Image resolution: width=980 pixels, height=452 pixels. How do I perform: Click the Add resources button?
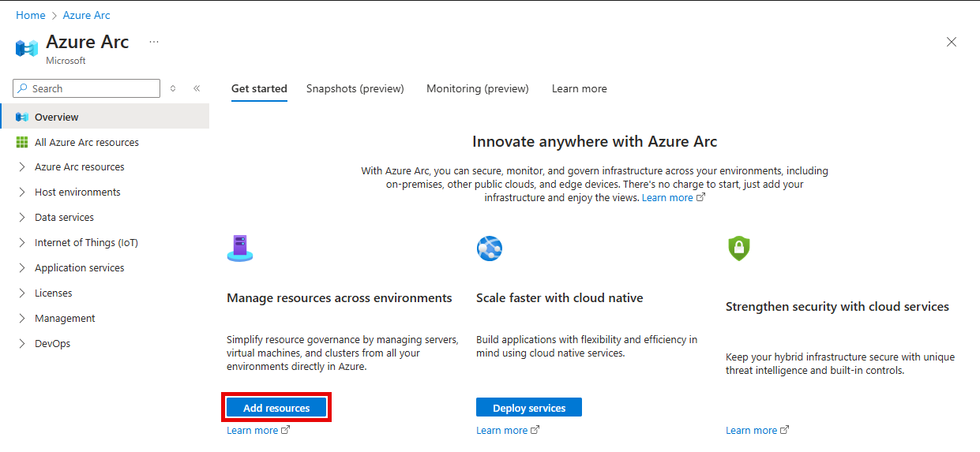coord(276,408)
